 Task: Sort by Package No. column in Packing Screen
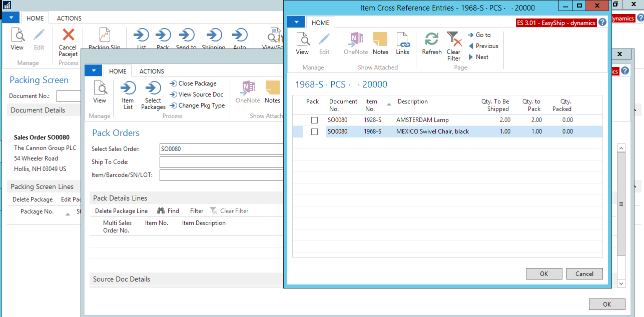pos(37,211)
